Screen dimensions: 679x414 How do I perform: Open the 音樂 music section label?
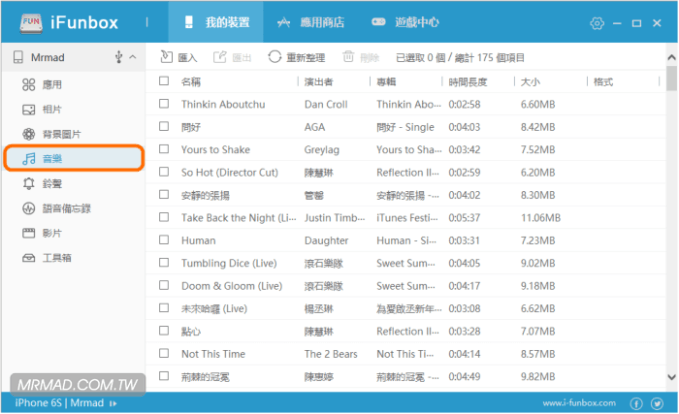pos(52,159)
